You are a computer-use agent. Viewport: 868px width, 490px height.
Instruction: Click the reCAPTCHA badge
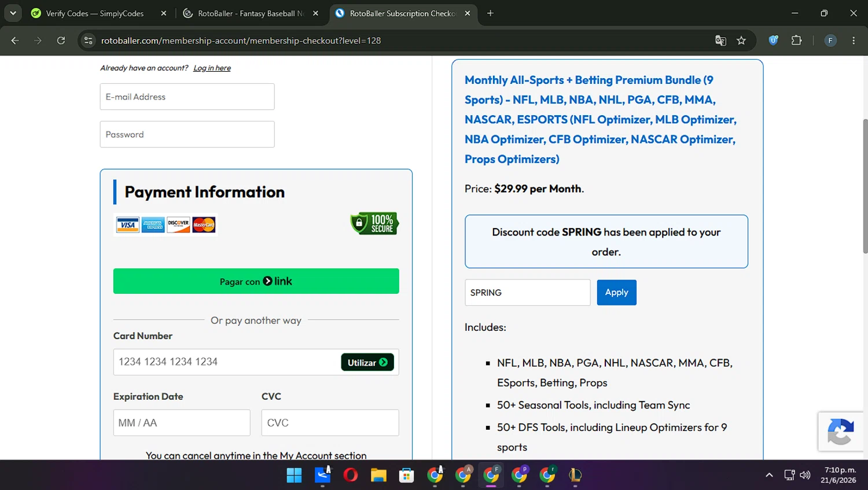841,432
